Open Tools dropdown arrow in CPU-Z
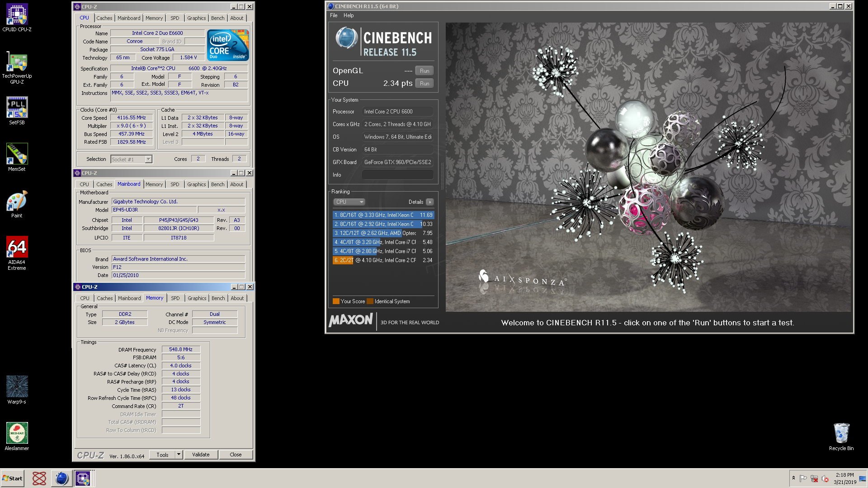 [x=179, y=455]
